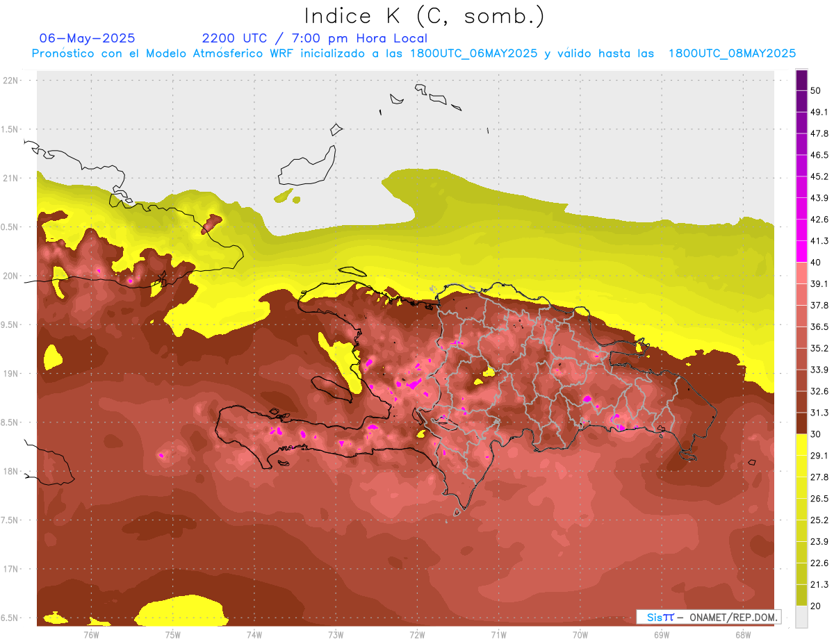Click the '71W' longitude label

coord(498,634)
